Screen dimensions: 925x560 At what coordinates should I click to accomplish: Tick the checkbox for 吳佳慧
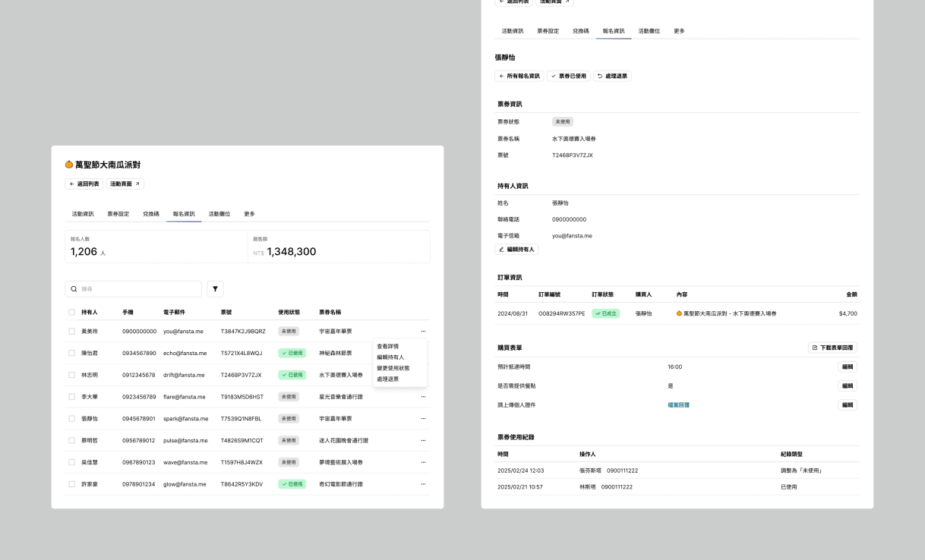coord(71,462)
